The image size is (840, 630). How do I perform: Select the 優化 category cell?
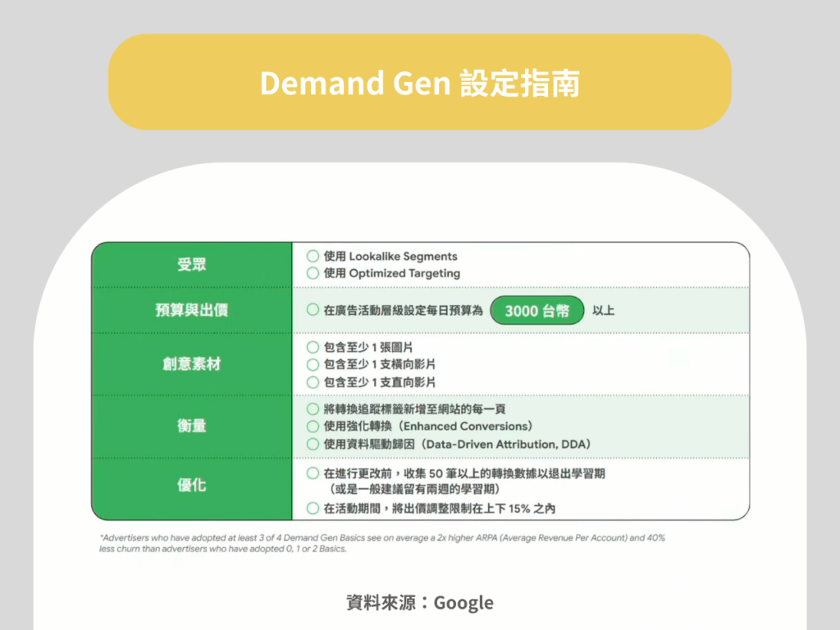point(192,489)
